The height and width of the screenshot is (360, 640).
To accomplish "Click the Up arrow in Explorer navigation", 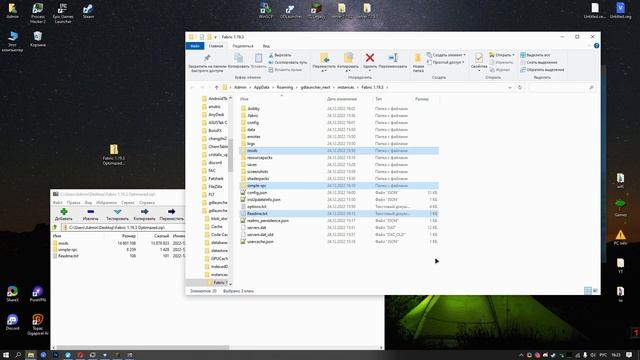I will [216, 87].
